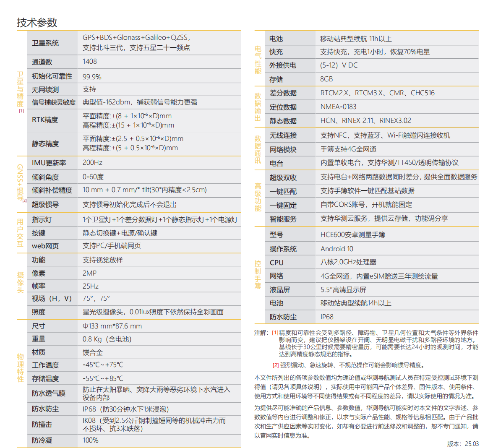Click the HCE600安卓测量手簿 model name
The height and width of the screenshot is (448, 480).
coord(352,235)
